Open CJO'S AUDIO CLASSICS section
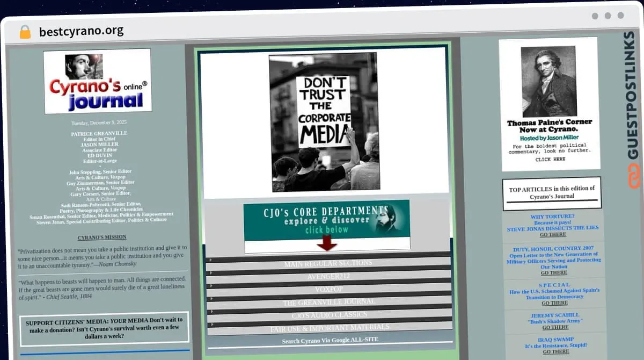Viewport: 644px width, 360px height. coord(330,314)
